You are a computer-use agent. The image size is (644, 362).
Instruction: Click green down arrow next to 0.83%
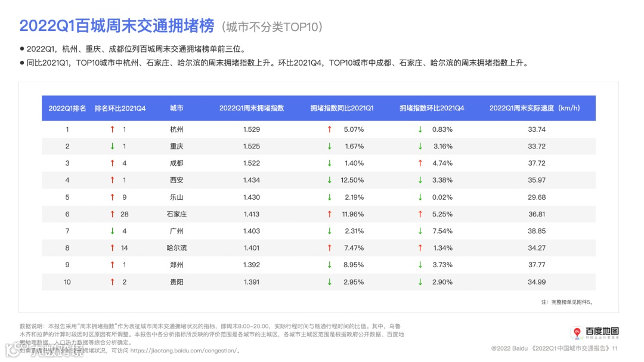[420, 129]
